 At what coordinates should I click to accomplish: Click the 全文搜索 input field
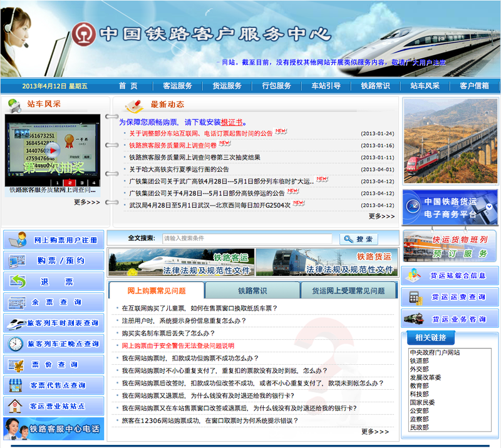click(x=247, y=238)
